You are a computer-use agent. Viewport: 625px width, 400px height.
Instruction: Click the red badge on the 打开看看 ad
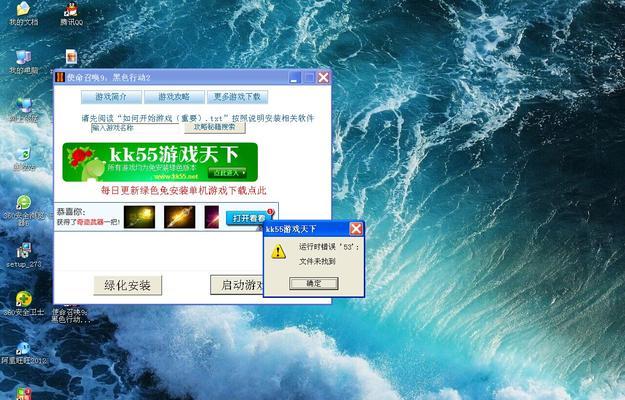coord(270,211)
